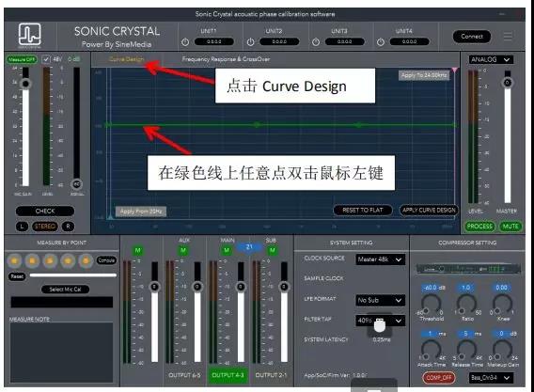Click the MASTER volume fader knob
The height and width of the screenshot is (392, 534).
[508, 83]
